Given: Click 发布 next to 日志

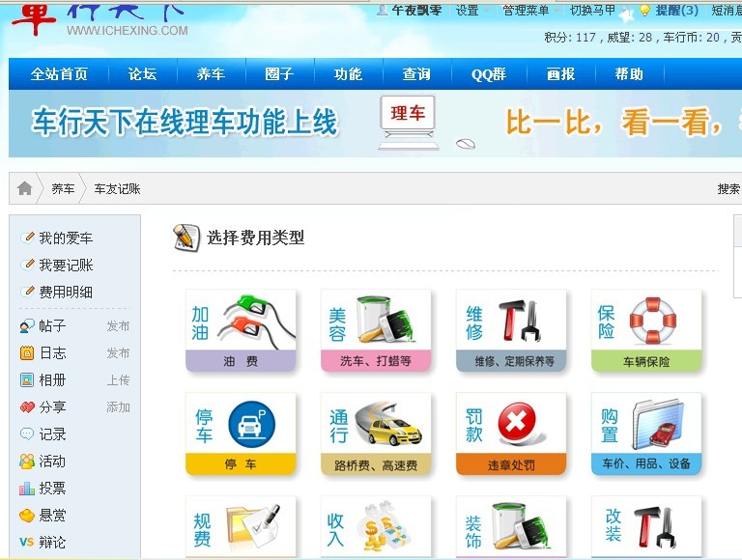Looking at the screenshot, I should [118, 352].
